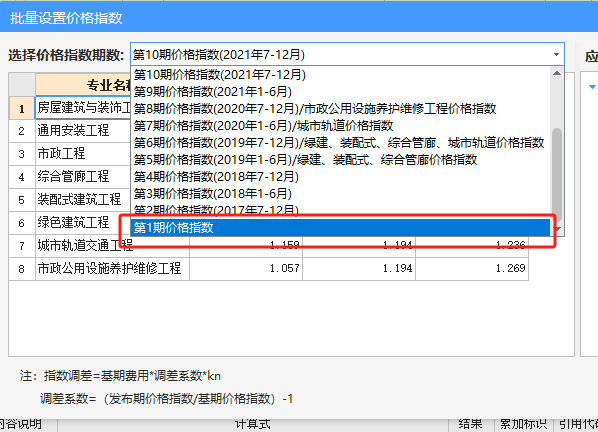Select row 3 市政工程
The height and width of the screenshot is (432, 598).
coord(83,154)
